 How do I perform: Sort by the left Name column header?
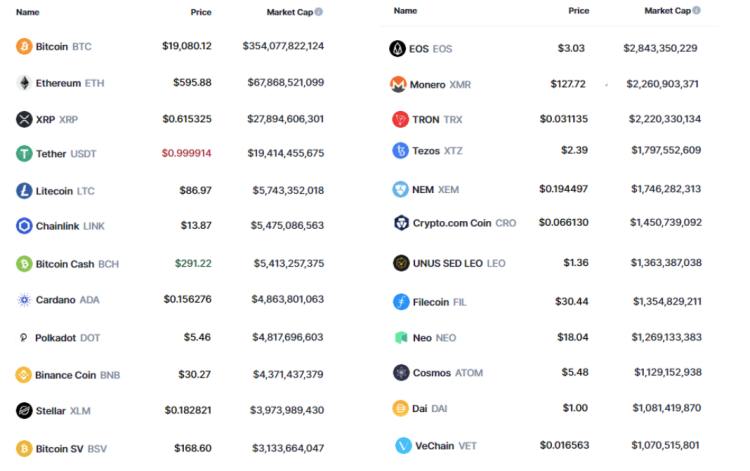click(28, 12)
